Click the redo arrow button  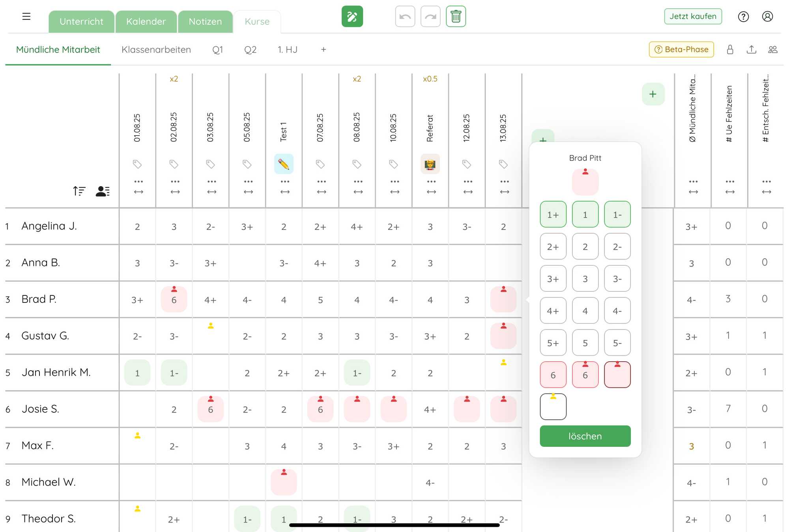tap(430, 17)
